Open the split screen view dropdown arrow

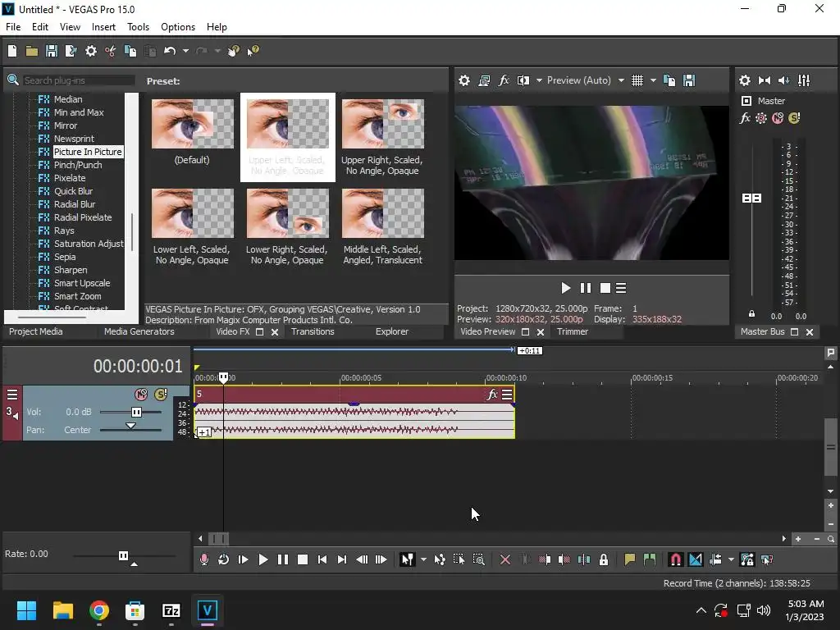pyautogui.click(x=539, y=80)
